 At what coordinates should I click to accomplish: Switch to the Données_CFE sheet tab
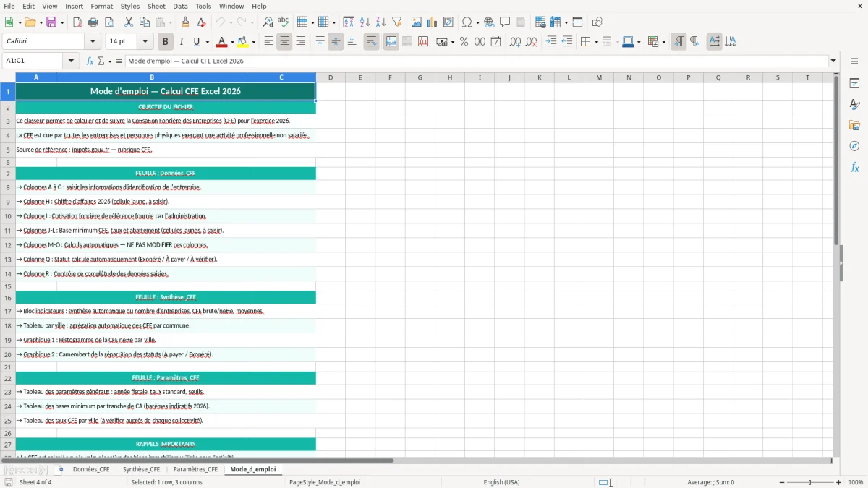(91, 469)
